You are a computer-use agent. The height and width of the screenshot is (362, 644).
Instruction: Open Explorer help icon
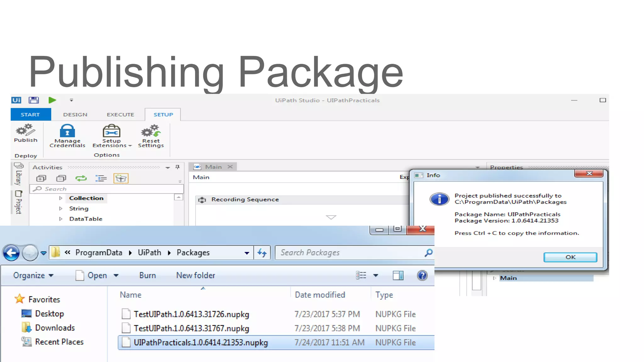[422, 276]
